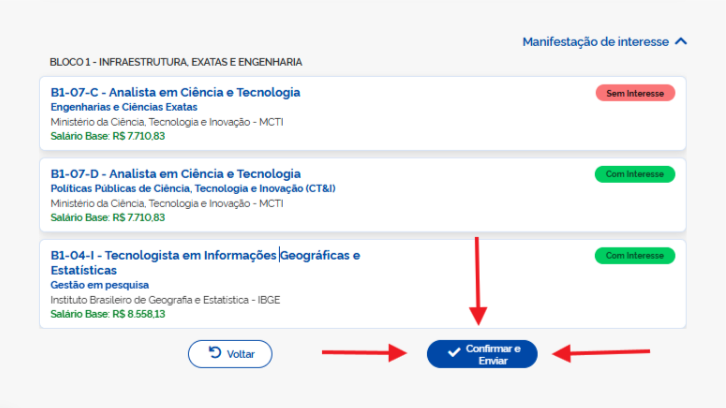726x408 pixels.
Task: Click the undo arrow icon in Voltar
Action: click(x=215, y=353)
